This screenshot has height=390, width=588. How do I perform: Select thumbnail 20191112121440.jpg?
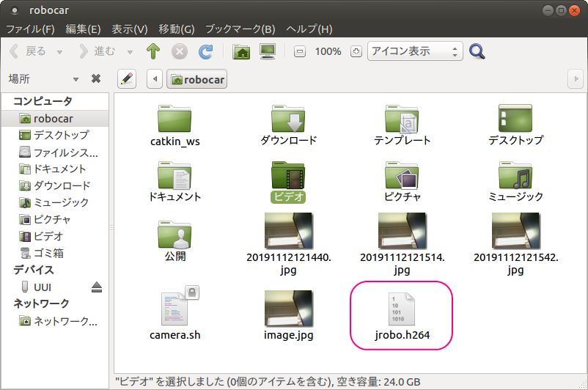pyautogui.click(x=288, y=244)
